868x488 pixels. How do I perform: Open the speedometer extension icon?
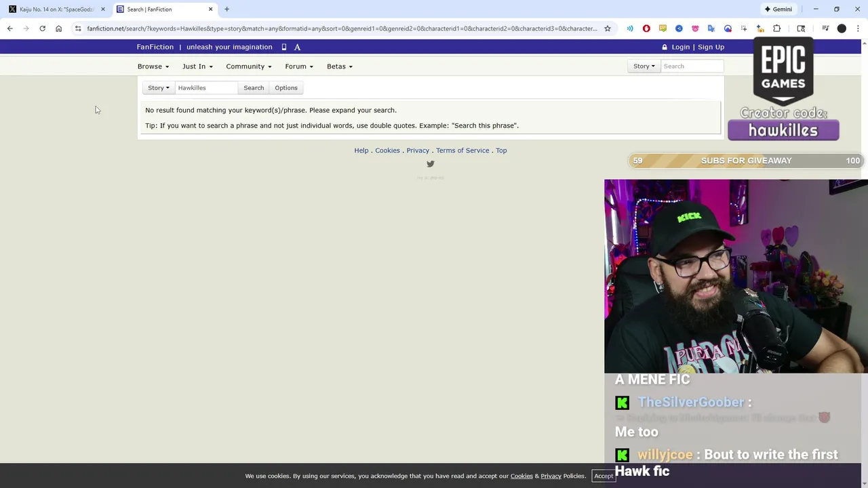pyautogui.click(x=728, y=28)
